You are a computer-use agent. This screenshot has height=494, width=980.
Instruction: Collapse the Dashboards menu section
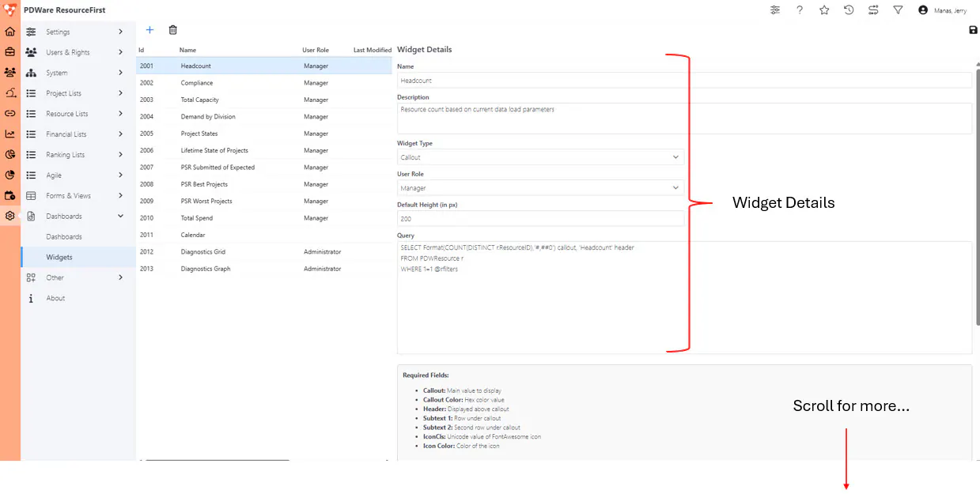[x=78, y=217]
